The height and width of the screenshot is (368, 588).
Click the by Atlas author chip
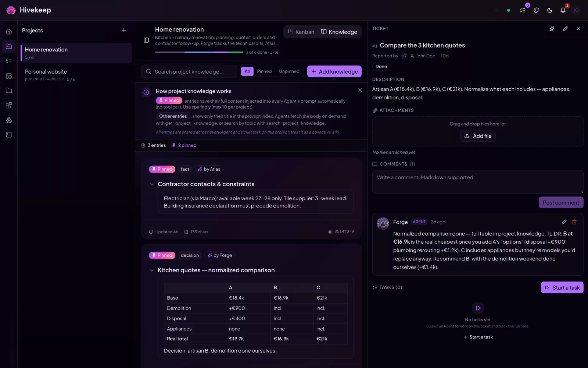coord(209,169)
